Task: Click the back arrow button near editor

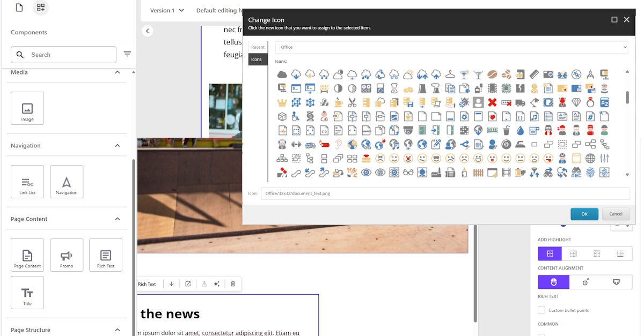Action: [148, 31]
